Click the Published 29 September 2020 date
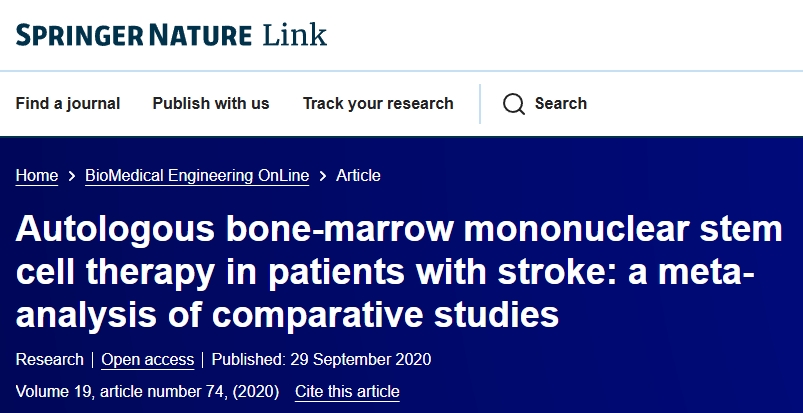 point(321,360)
